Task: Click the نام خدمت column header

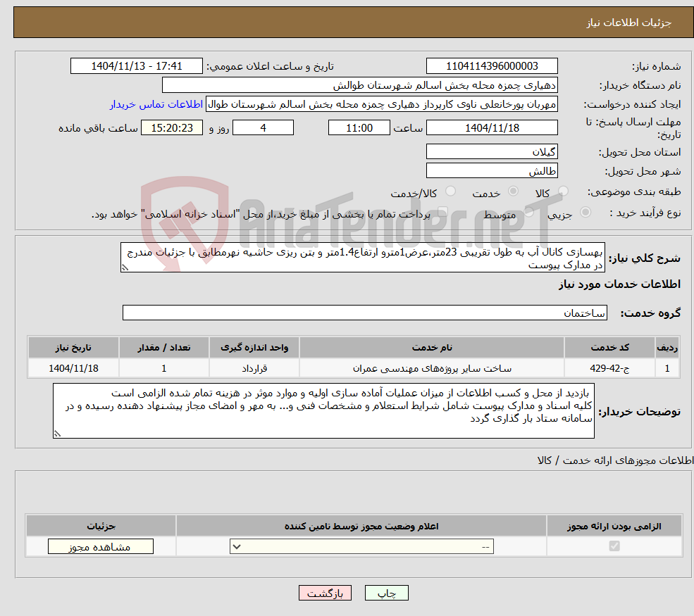Action: (432, 348)
